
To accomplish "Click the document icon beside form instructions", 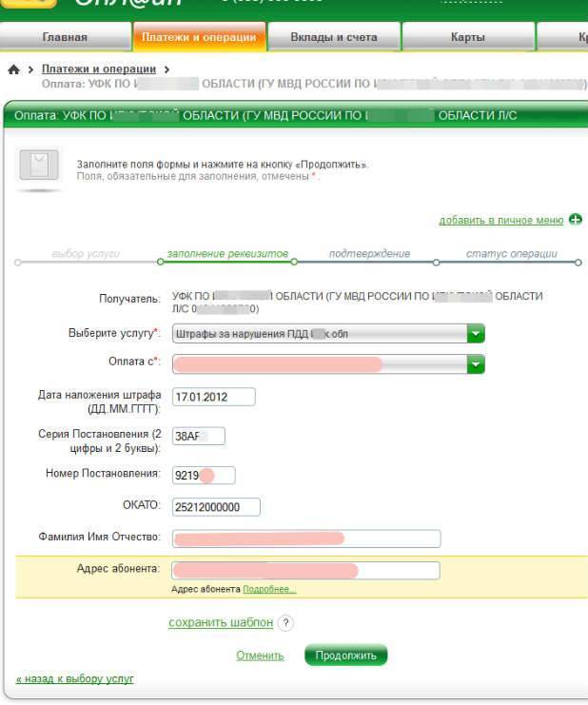I will [x=39, y=166].
